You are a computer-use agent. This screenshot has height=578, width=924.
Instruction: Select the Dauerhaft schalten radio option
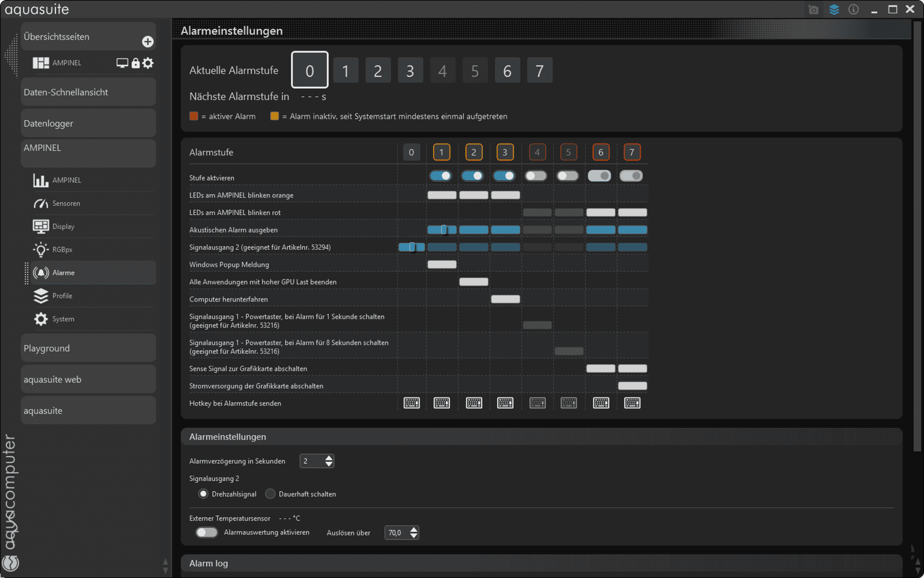pyautogui.click(x=270, y=494)
